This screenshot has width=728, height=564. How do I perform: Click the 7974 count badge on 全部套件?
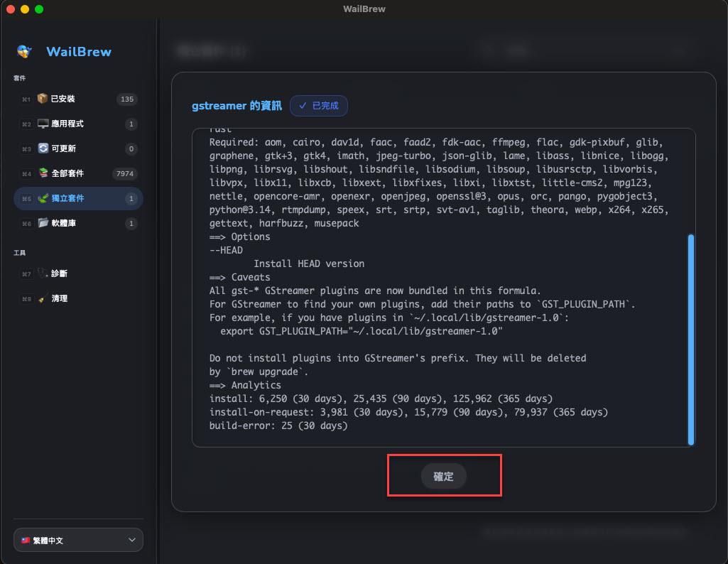coord(125,174)
